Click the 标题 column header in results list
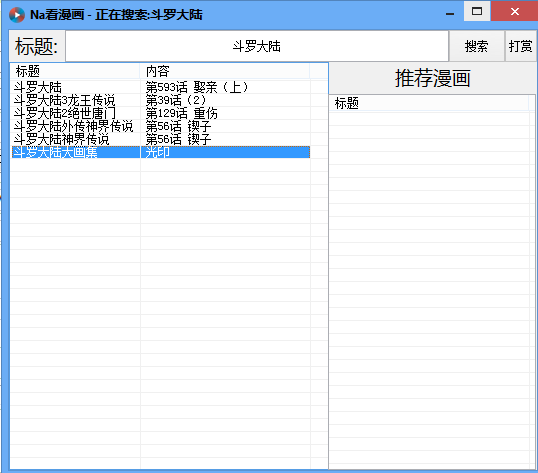 pyautogui.click(x=75, y=71)
